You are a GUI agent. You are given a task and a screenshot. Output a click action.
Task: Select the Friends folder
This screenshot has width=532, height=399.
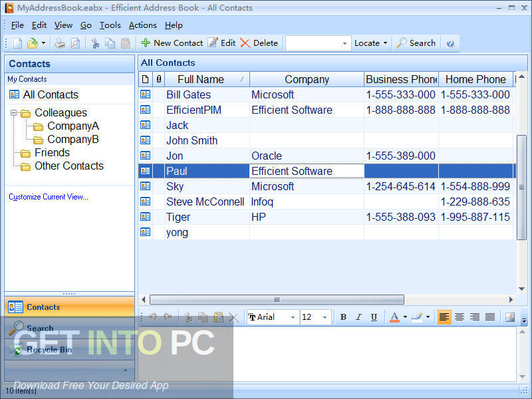pos(52,153)
